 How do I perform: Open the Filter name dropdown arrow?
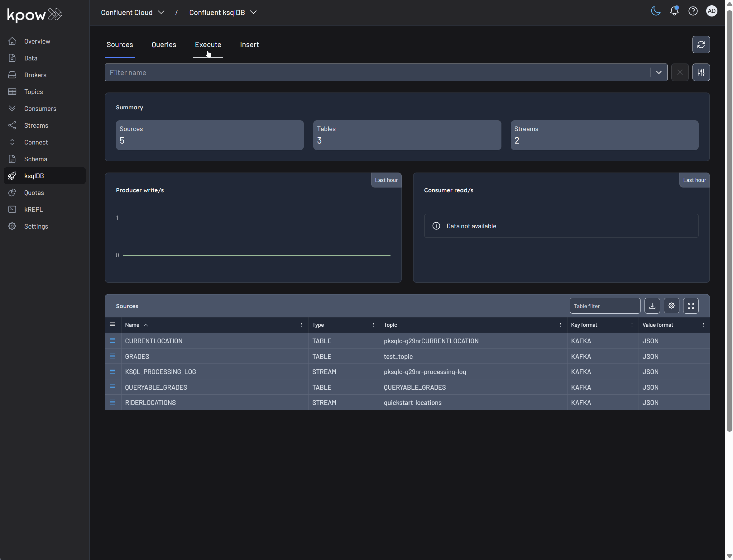coord(659,72)
